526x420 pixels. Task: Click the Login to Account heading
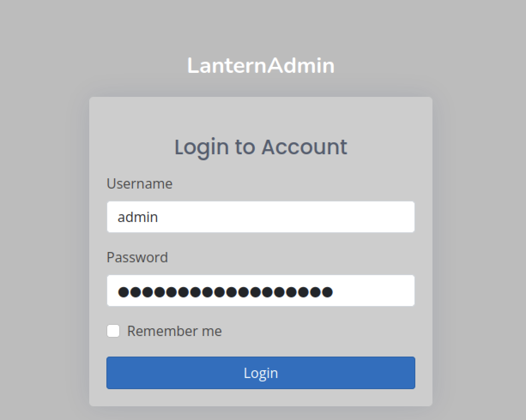click(x=260, y=147)
